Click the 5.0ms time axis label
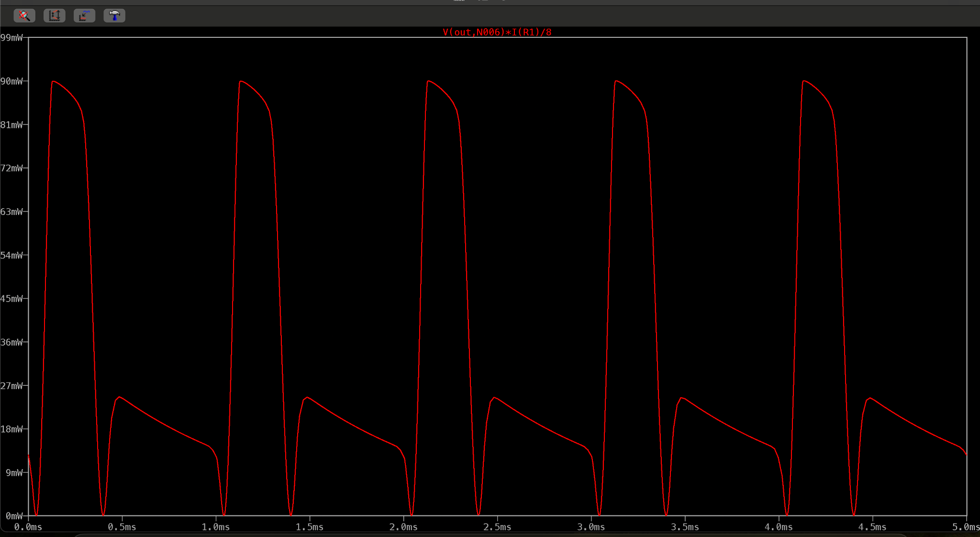 coord(966,527)
